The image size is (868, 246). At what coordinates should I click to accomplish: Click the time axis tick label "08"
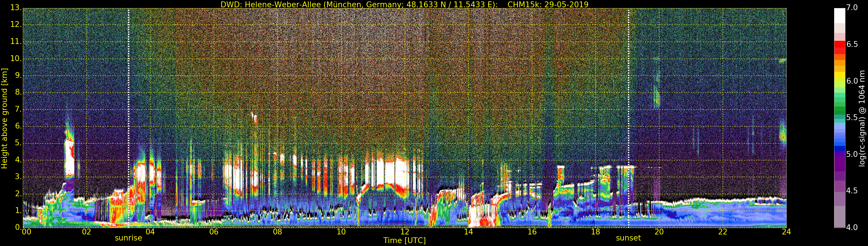(277, 232)
